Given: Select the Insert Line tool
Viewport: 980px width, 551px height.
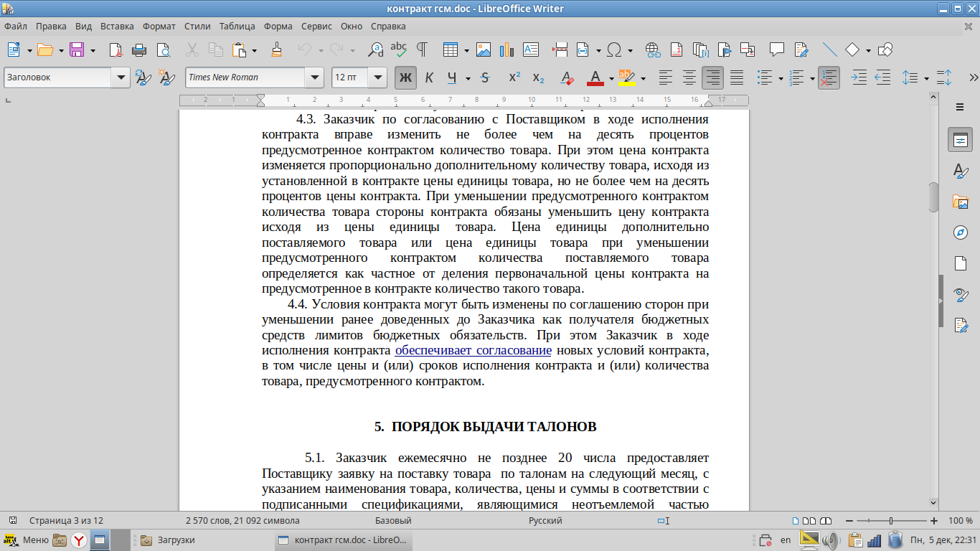Looking at the screenshot, I should point(829,50).
